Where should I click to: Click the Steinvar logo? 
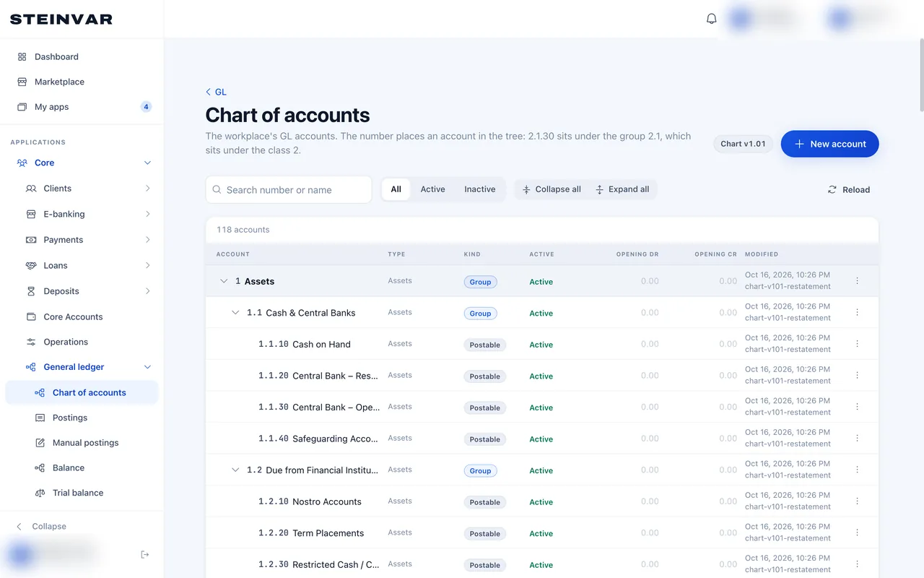click(x=61, y=19)
